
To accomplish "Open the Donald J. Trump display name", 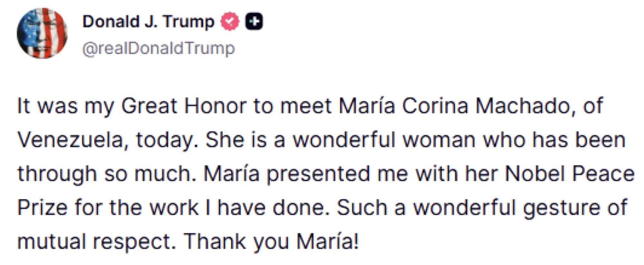I will point(148,22).
